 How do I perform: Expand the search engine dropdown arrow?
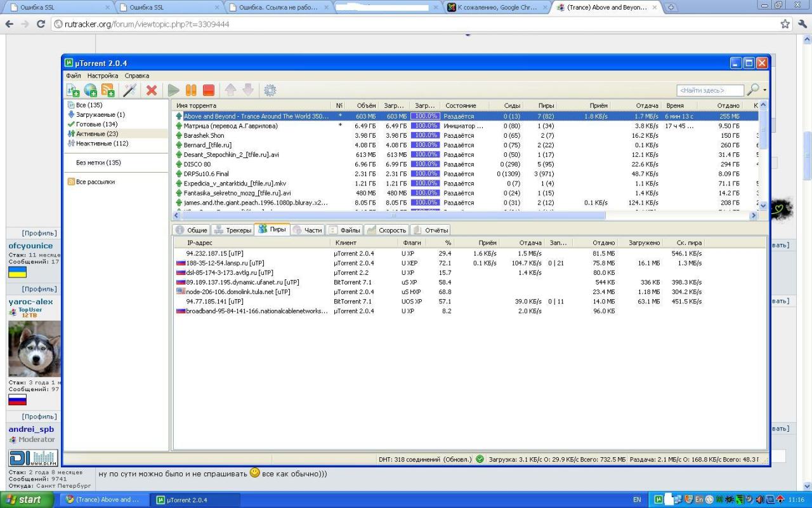click(764, 91)
